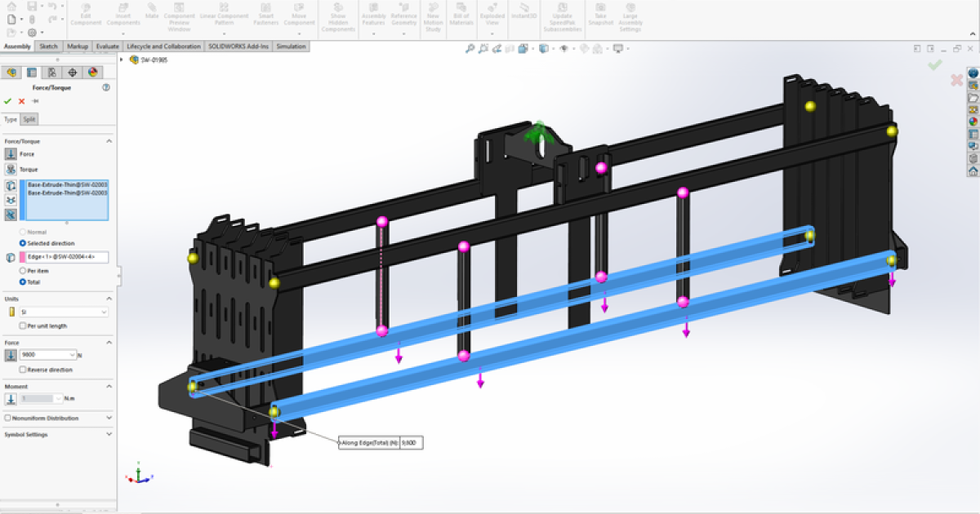Click the Zoom to Fit magnifier icon
This screenshot has width=980, height=514.
(470, 49)
